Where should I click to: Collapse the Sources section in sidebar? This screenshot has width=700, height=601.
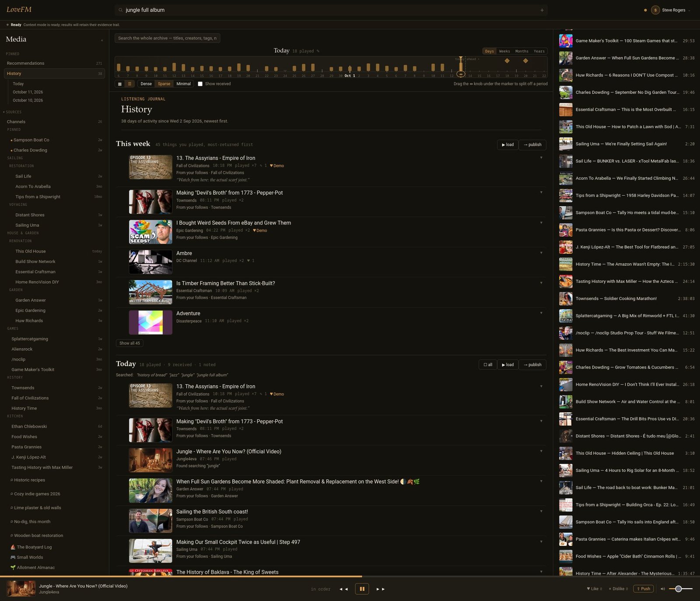pos(12,112)
